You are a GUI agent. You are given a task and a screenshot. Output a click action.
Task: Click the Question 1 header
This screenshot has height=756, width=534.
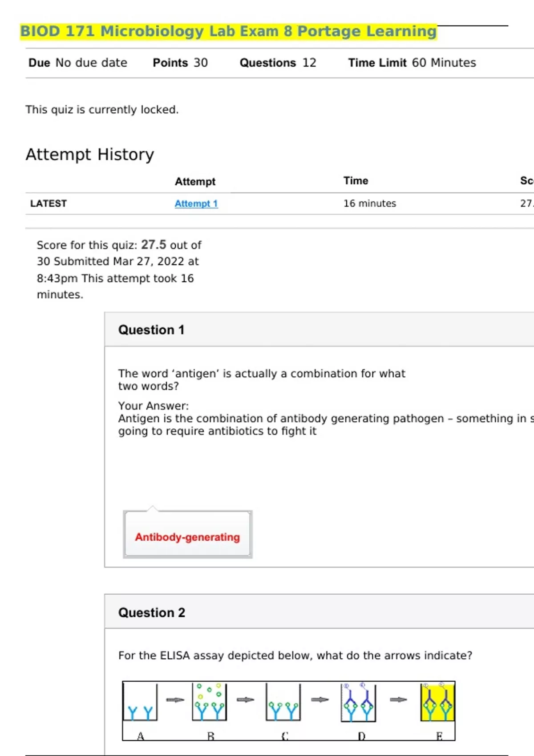(151, 330)
